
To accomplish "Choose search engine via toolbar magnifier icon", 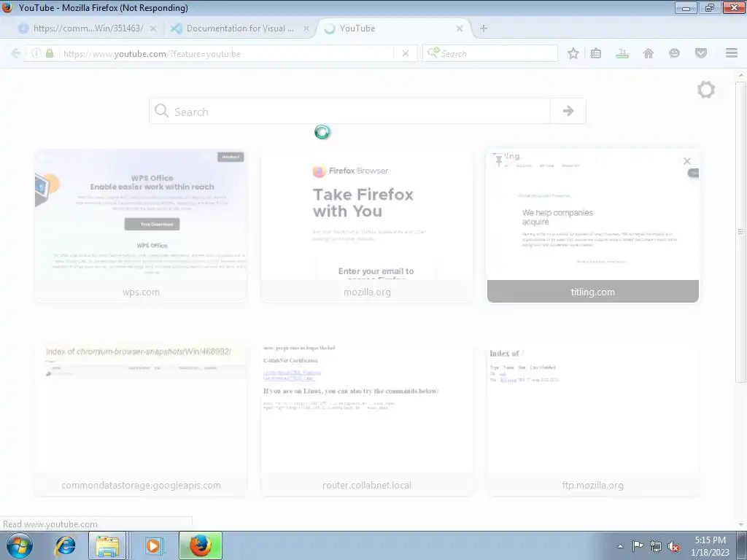I will [433, 52].
